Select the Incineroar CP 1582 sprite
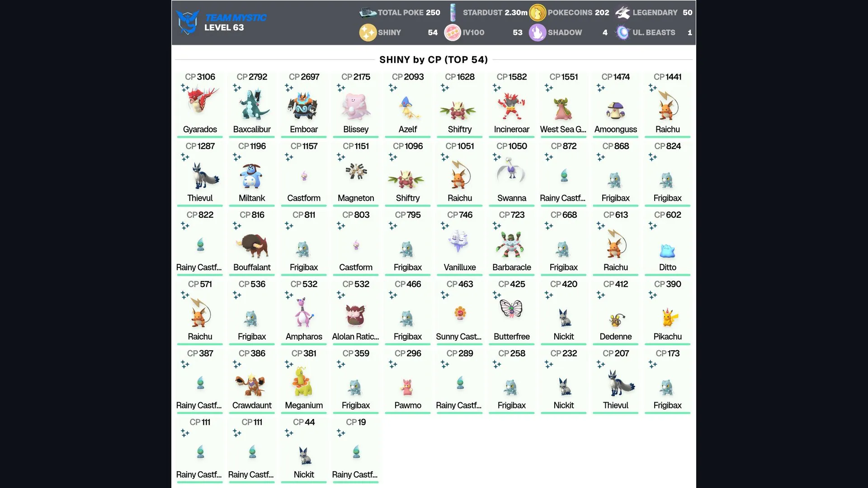The image size is (868, 488). coord(511,107)
